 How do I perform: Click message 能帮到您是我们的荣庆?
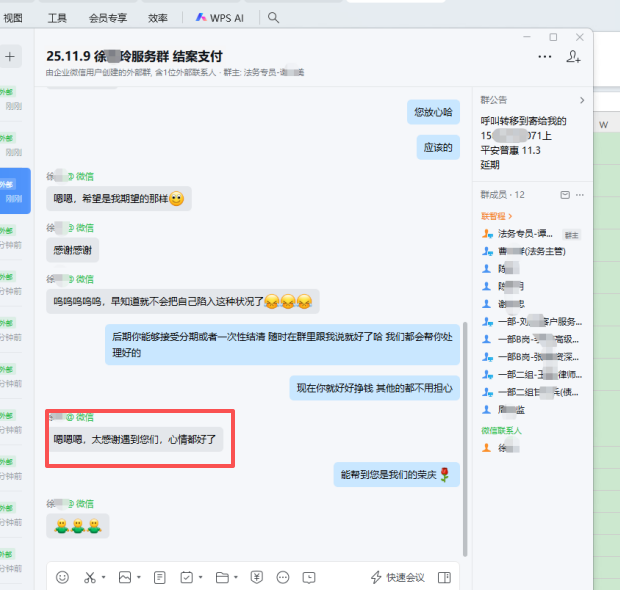coord(397,475)
